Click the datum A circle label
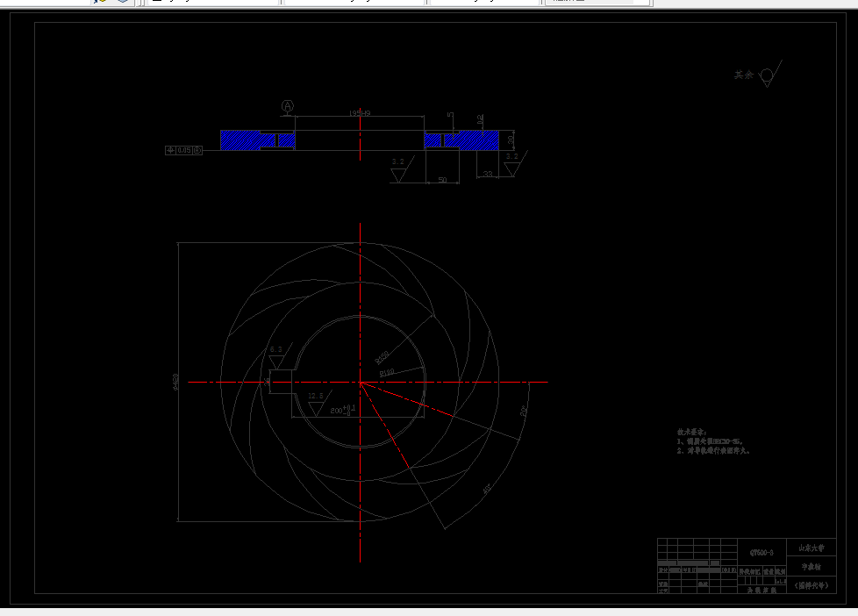 288,106
